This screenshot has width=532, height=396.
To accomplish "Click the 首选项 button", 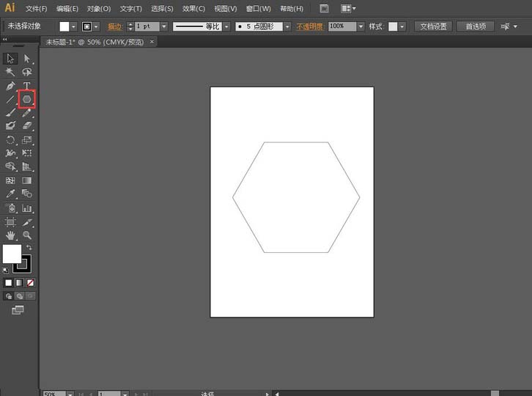I will pos(476,26).
